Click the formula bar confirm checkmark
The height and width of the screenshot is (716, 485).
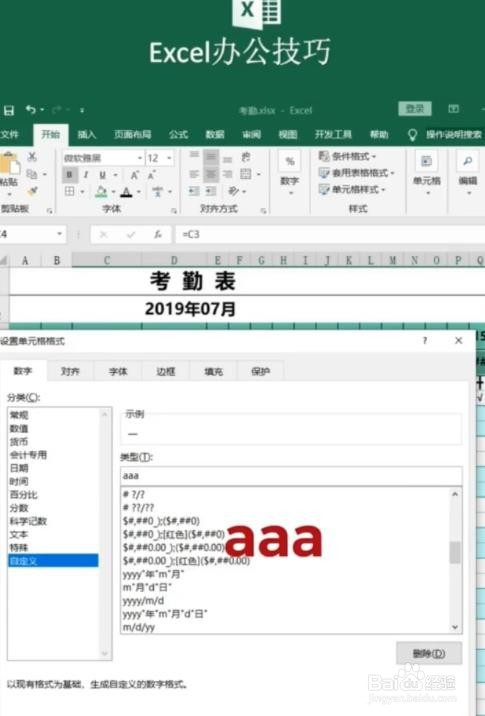tap(131, 234)
